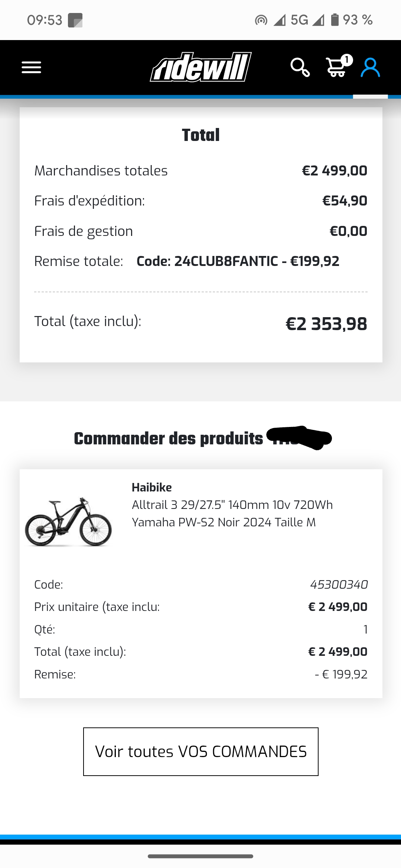Click the Haibike brand name
This screenshot has width=401, height=868.
[151, 487]
